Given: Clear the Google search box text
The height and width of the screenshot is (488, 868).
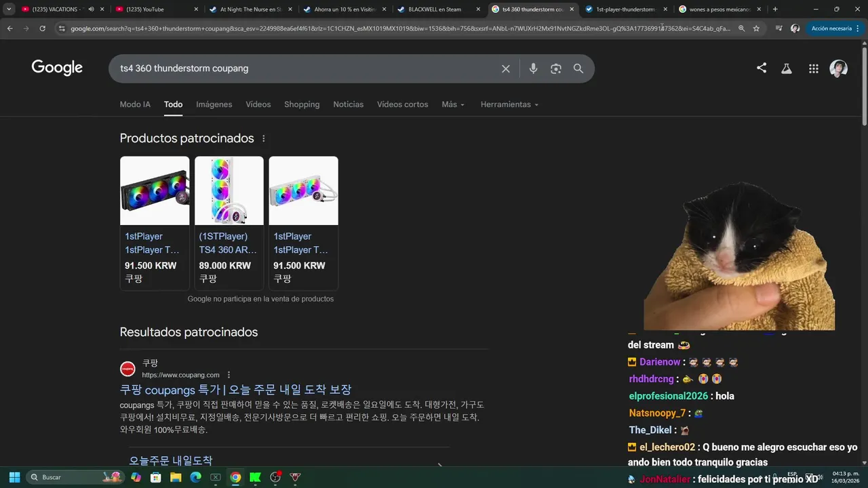Looking at the screenshot, I should point(505,68).
